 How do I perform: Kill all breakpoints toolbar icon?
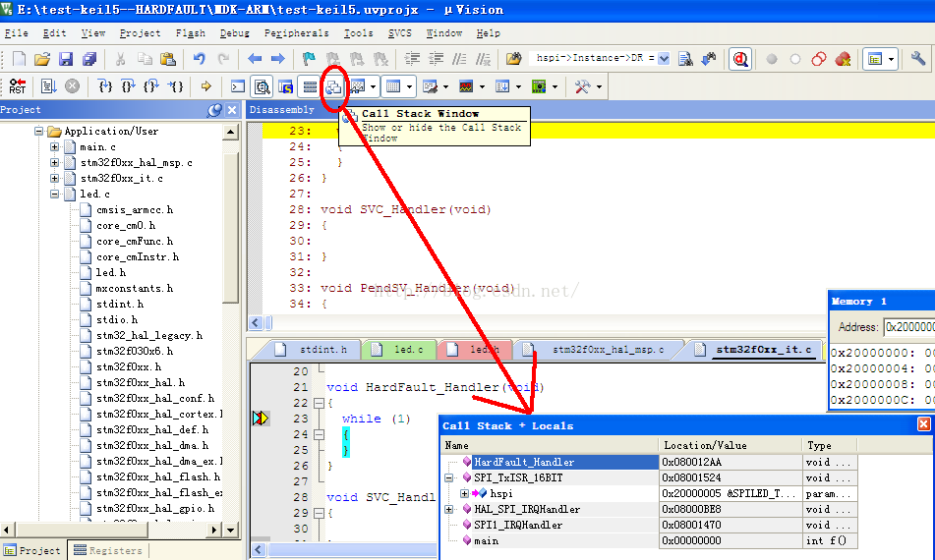pyautogui.click(x=843, y=59)
